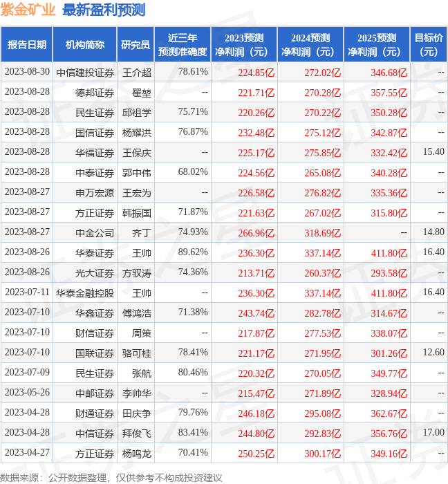Select the 研究员 column header

[136, 44]
